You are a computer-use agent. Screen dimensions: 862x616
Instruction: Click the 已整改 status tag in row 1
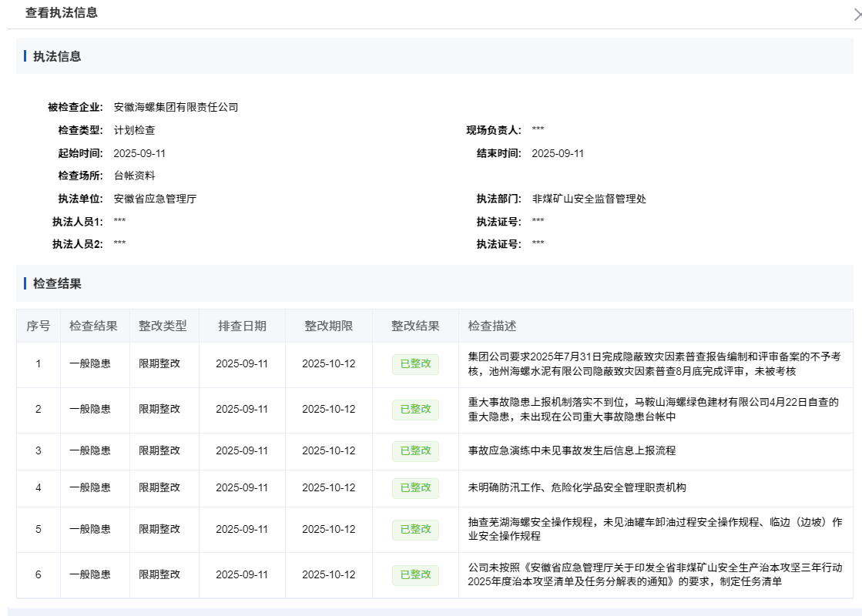(x=416, y=364)
